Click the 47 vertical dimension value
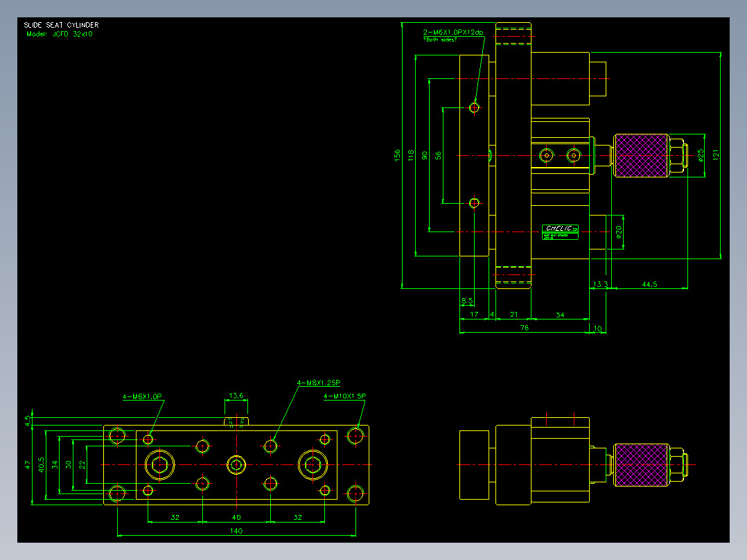Viewport: 747px width, 560px height. click(x=28, y=464)
